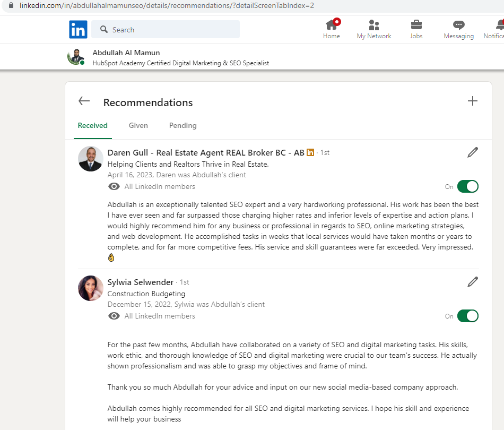
Task: Click 'HubSpot Academy Certified Digital Marketing' headline
Action: click(x=180, y=63)
